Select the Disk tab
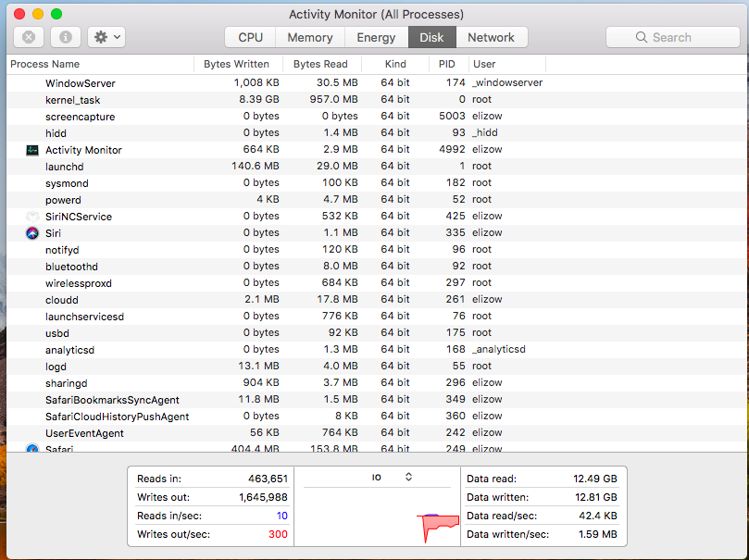749x560 pixels. coord(431,37)
